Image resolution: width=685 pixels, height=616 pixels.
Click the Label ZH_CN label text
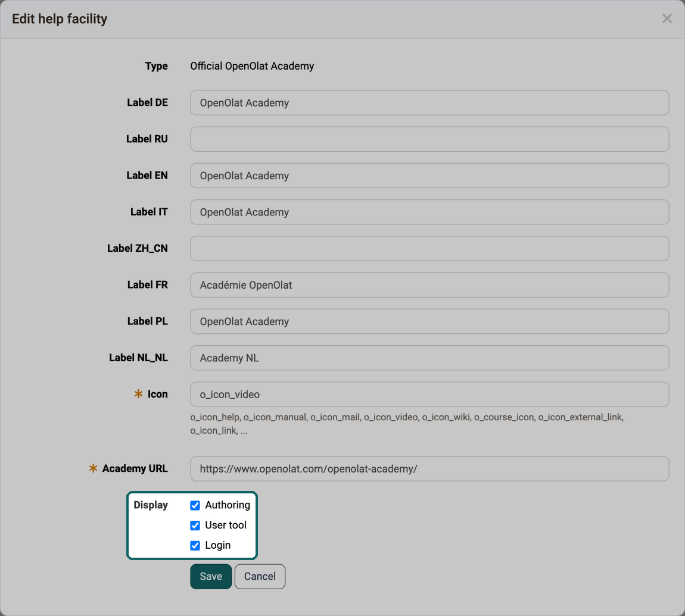click(x=138, y=248)
